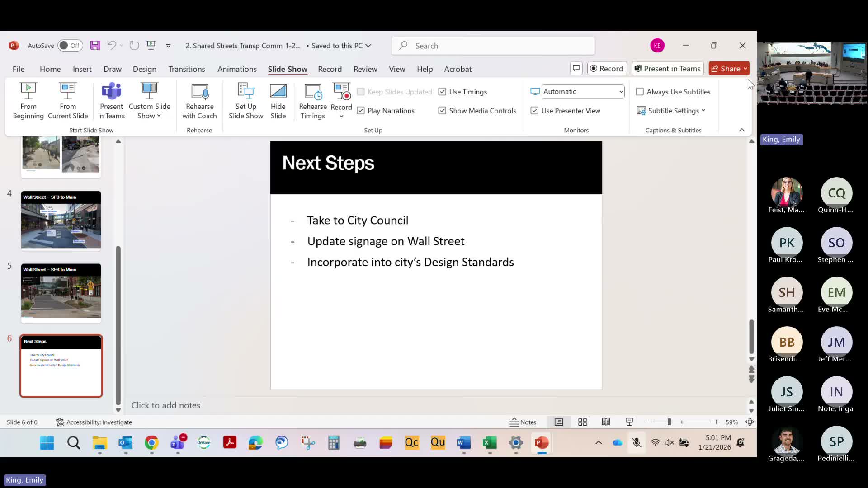Open the Transitions tab
The image size is (868, 488).
[x=187, y=69]
